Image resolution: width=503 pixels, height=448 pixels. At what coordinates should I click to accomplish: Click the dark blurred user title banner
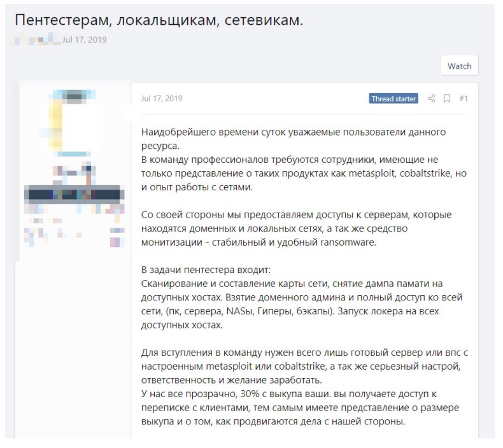tap(73, 194)
